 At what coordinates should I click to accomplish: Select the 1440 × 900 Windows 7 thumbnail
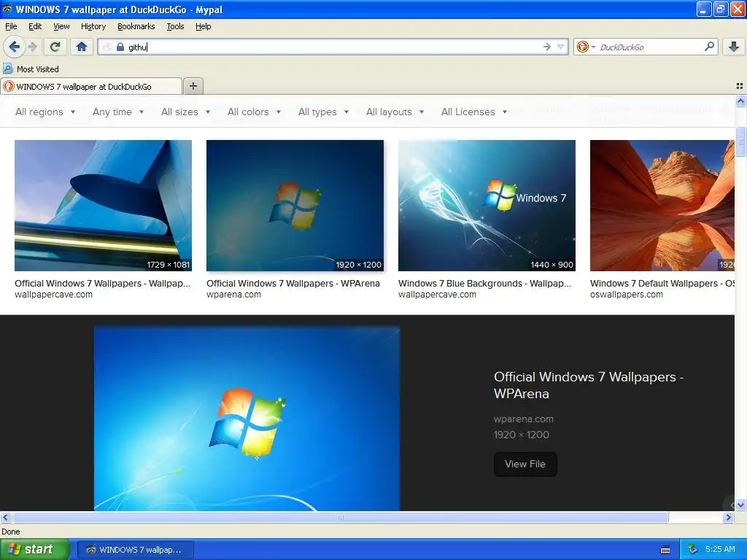tap(487, 205)
